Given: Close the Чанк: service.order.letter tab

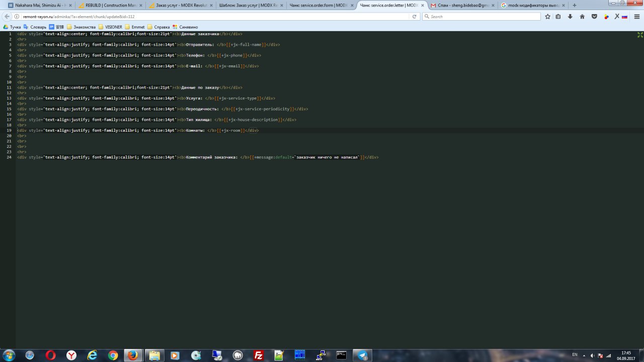Looking at the screenshot, I should pyautogui.click(x=422, y=5).
